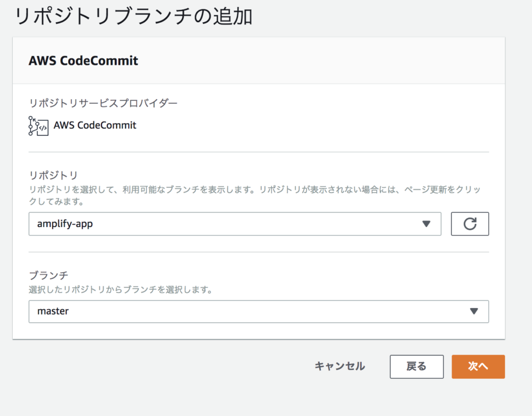Click 戻る to go back

click(417, 366)
